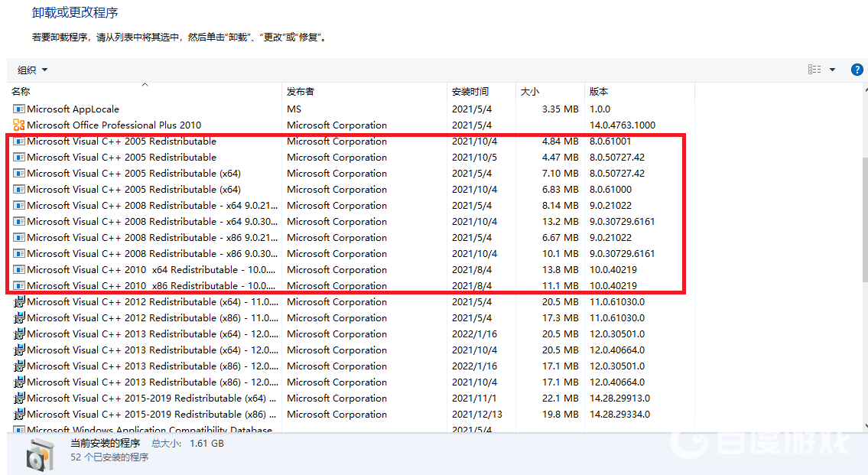Click icon of Visual C++ 2005 Redistributable version 8.0.61001
Screen dimensions: 868x475
(19, 142)
